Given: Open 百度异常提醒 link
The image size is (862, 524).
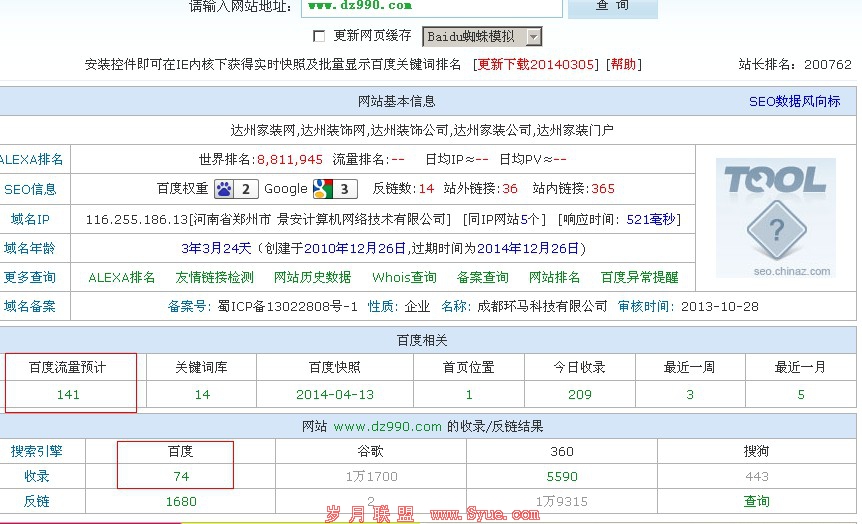Looking at the screenshot, I should [x=639, y=278].
